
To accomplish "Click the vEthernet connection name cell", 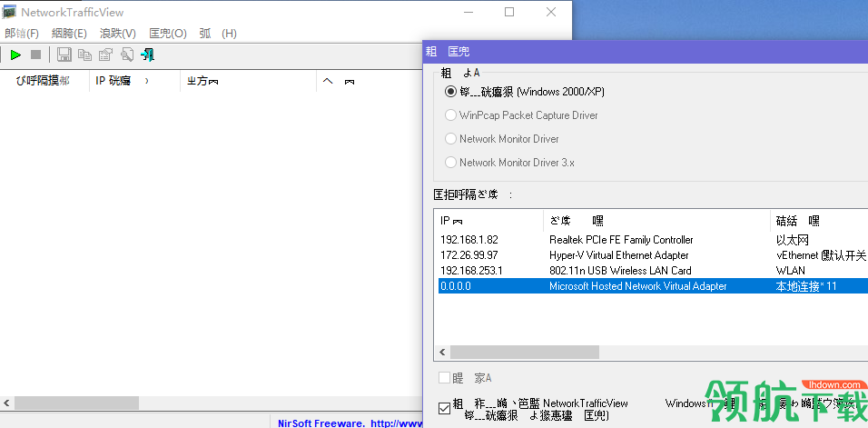I will [x=822, y=255].
